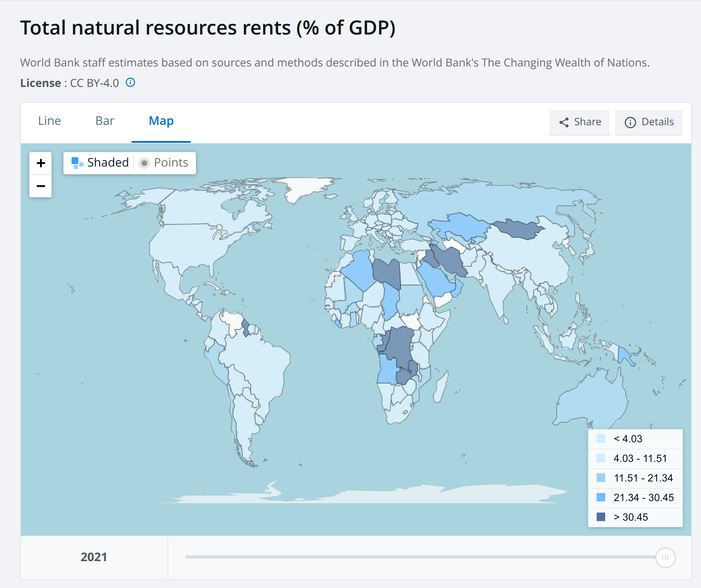Click the Share text label
Image resolution: width=701 pixels, height=588 pixels.
tap(587, 122)
